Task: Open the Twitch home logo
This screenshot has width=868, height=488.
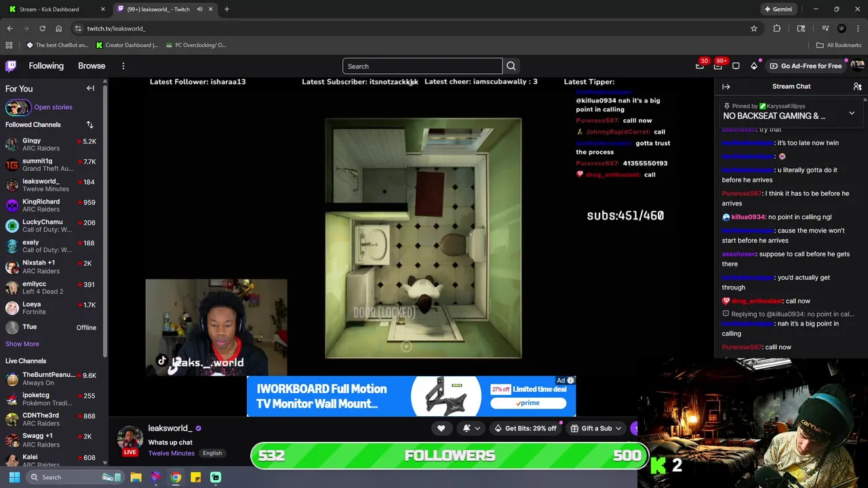Action: 11,66
